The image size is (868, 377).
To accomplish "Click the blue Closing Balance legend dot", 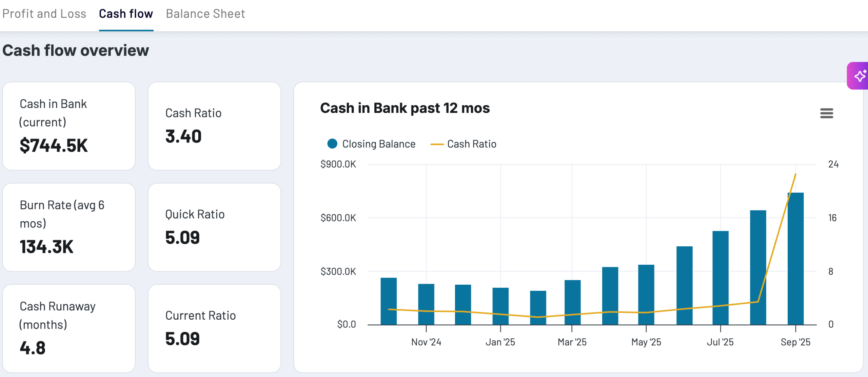I will [332, 144].
